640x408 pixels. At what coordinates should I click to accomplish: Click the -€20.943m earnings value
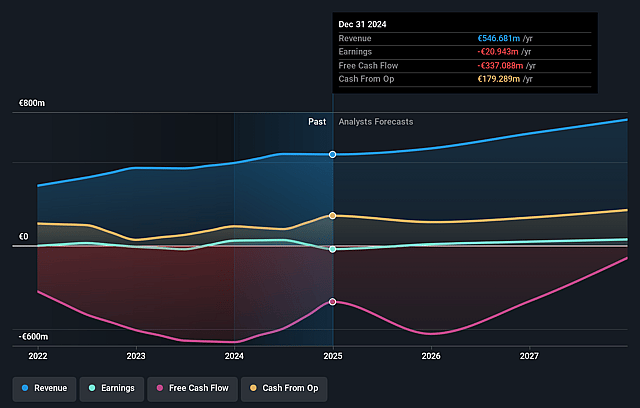click(x=498, y=52)
